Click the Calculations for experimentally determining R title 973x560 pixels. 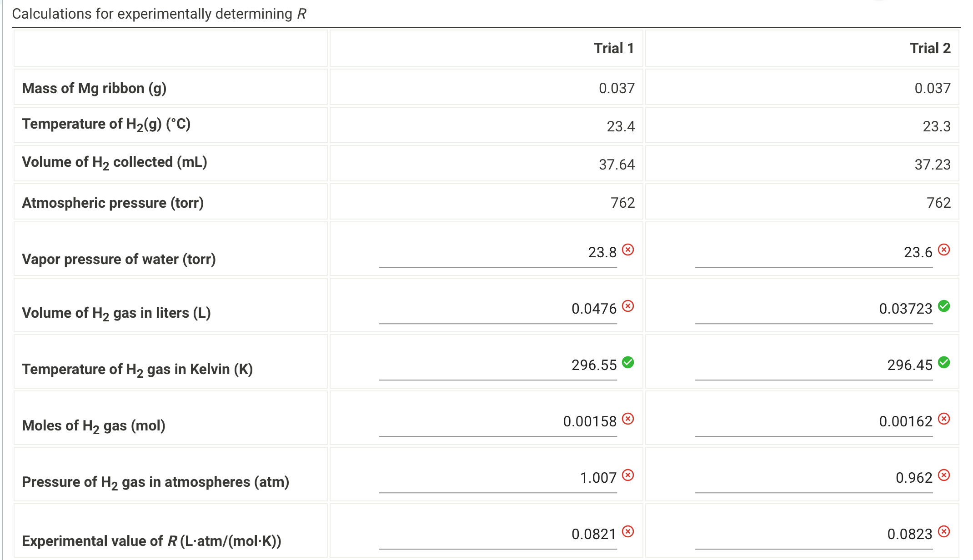(159, 14)
